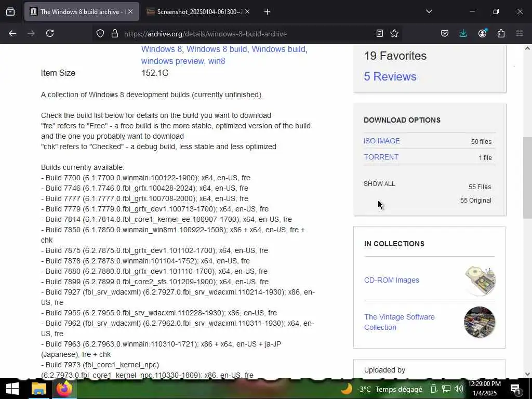Reload the current page

pos(50,33)
